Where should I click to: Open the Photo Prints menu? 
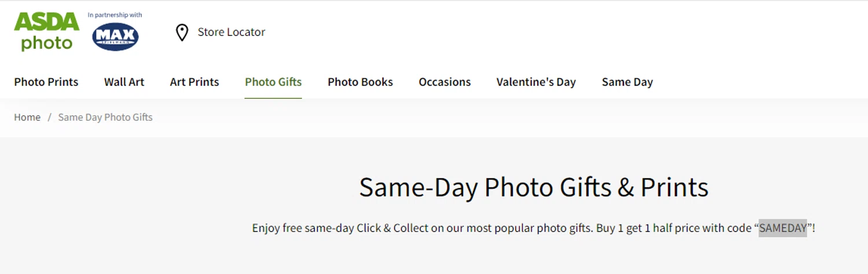[x=46, y=82]
